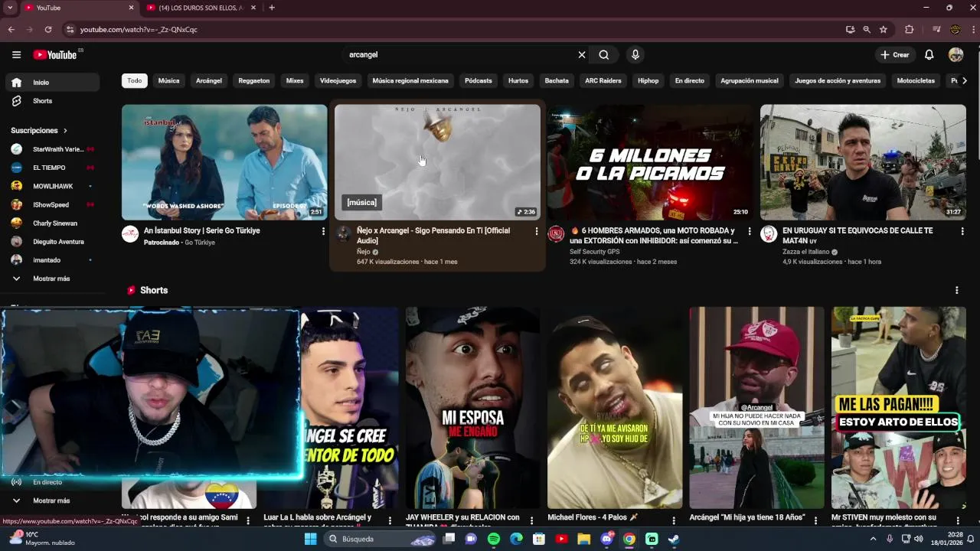Open Spotify from the taskbar
The width and height of the screenshot is (980, 551).
(x=494, y=539)
